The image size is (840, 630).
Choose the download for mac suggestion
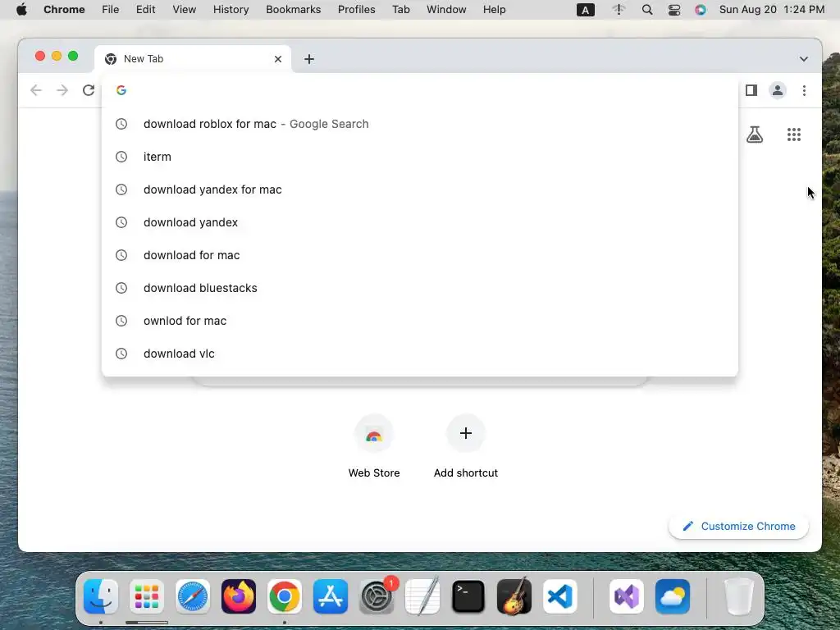click(420, 255)
